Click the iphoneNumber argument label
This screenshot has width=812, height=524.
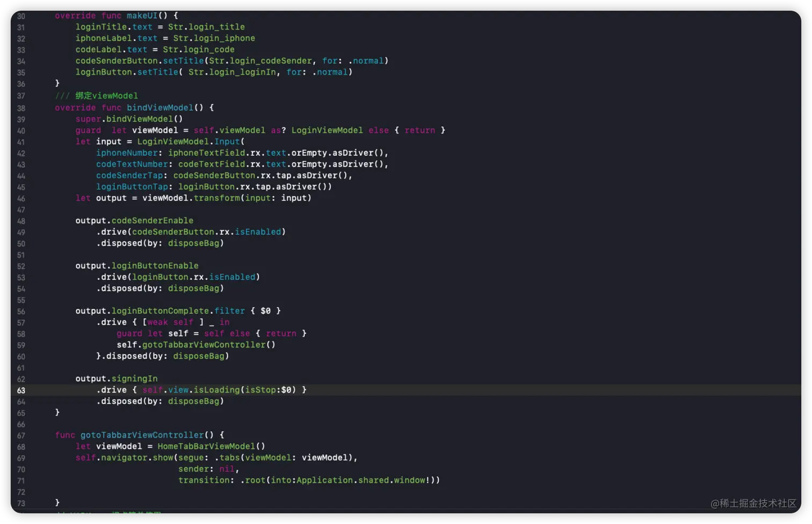coord(127,152)
